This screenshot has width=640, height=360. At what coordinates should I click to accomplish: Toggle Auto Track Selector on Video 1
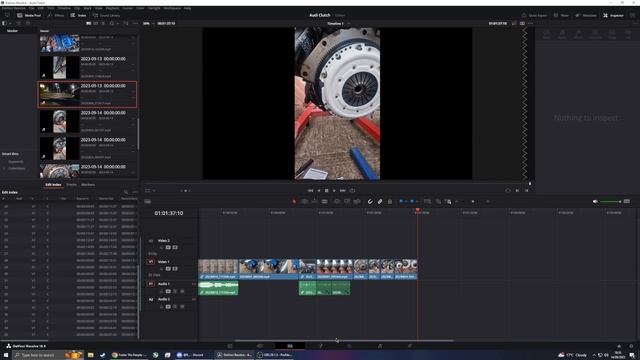[168, 269]
